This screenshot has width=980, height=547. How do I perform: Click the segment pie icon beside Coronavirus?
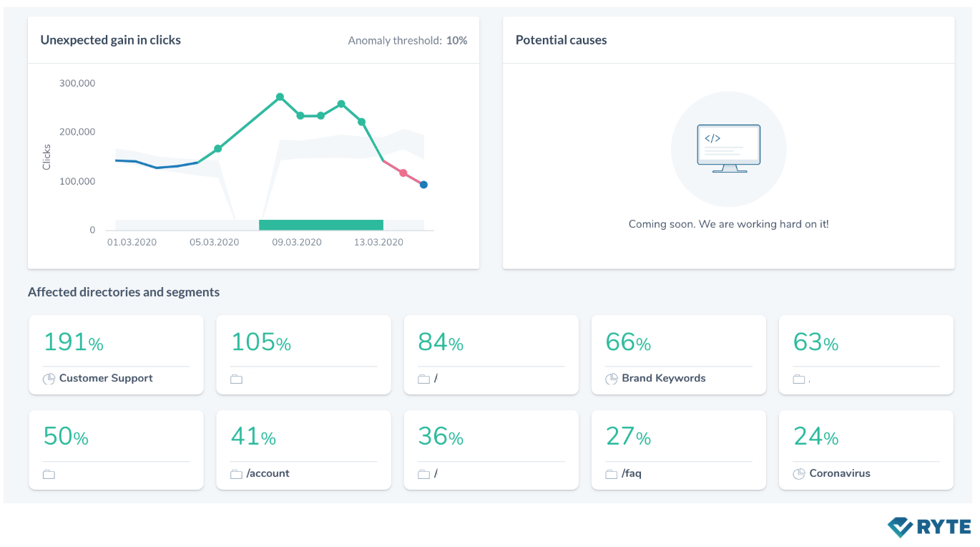(x=798, y=474)
